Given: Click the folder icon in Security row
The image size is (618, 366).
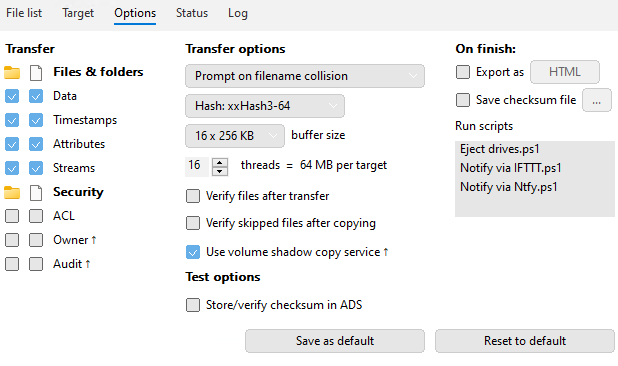Looking at the screenshot, I should tap(12, 193).
